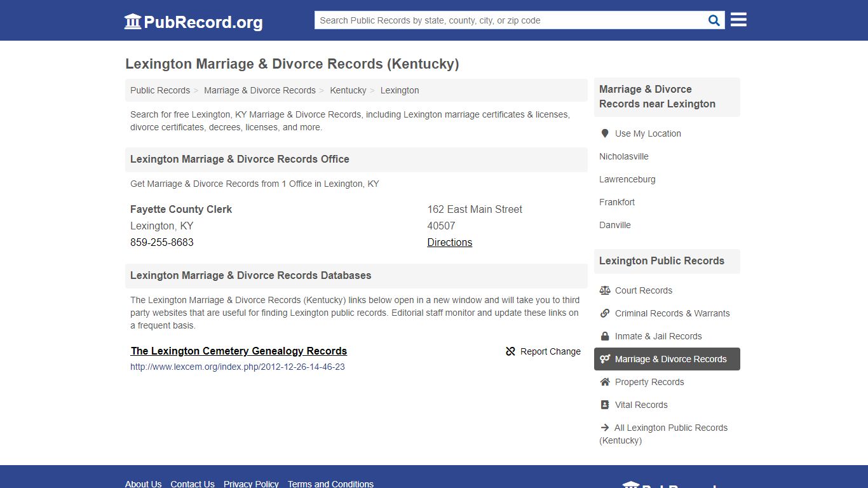This screenshot has width=868, height=488.
Task: Click the Vital Records book icon
Action: 604,405
